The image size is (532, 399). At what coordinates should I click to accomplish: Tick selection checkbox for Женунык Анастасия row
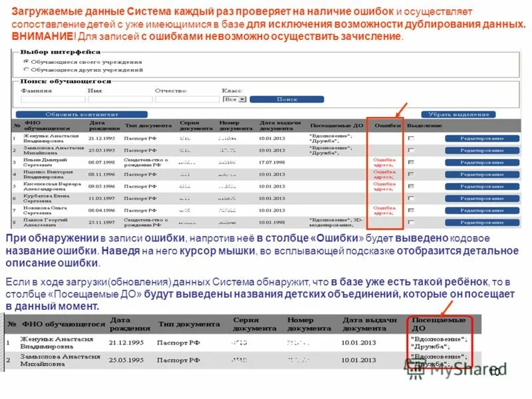[411, 138]
